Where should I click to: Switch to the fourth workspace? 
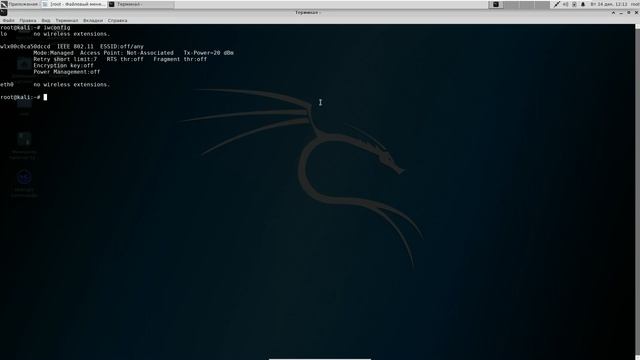[x=542, y=4]
